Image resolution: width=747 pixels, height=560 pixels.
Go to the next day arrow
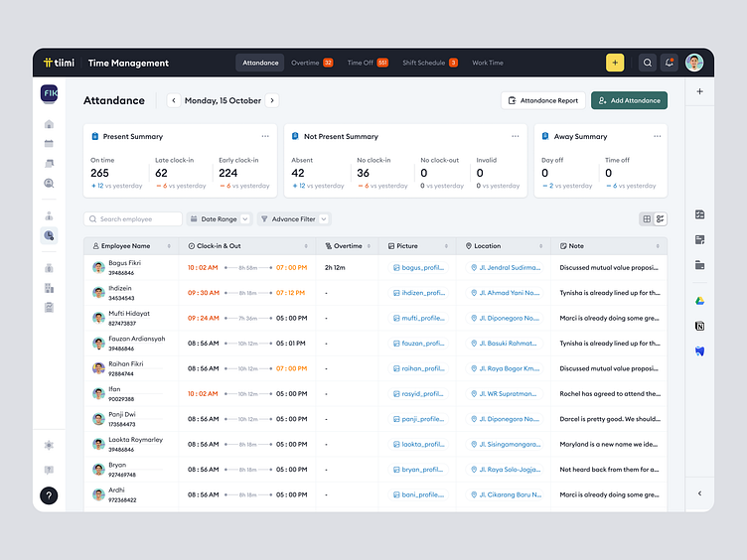click(272, 100)
